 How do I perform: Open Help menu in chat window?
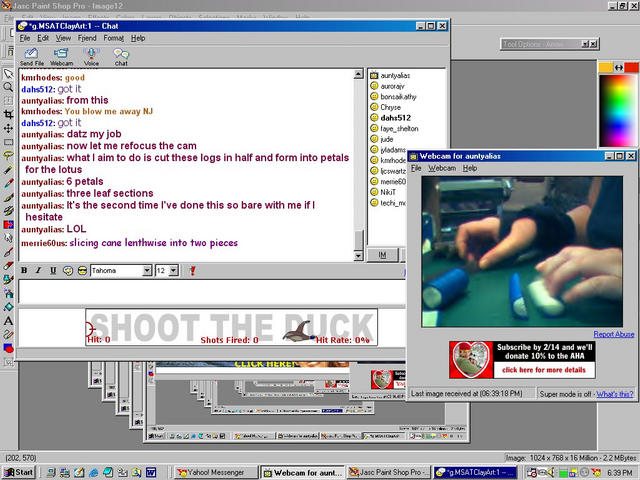tap(138, 38)
